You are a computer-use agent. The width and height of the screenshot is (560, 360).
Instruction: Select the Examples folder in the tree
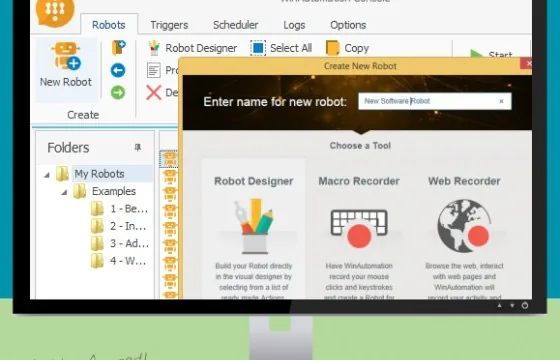pyautogui.click(x=114, y=191)
